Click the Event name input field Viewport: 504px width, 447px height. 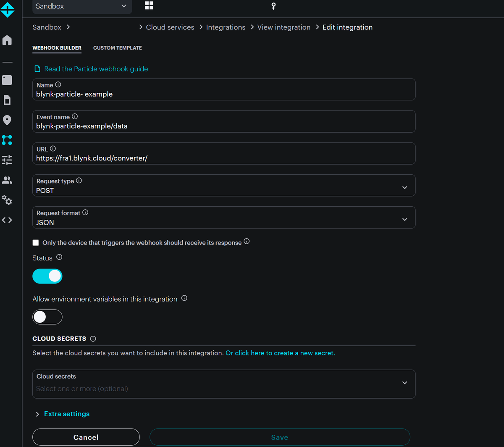tap(224, 121)
